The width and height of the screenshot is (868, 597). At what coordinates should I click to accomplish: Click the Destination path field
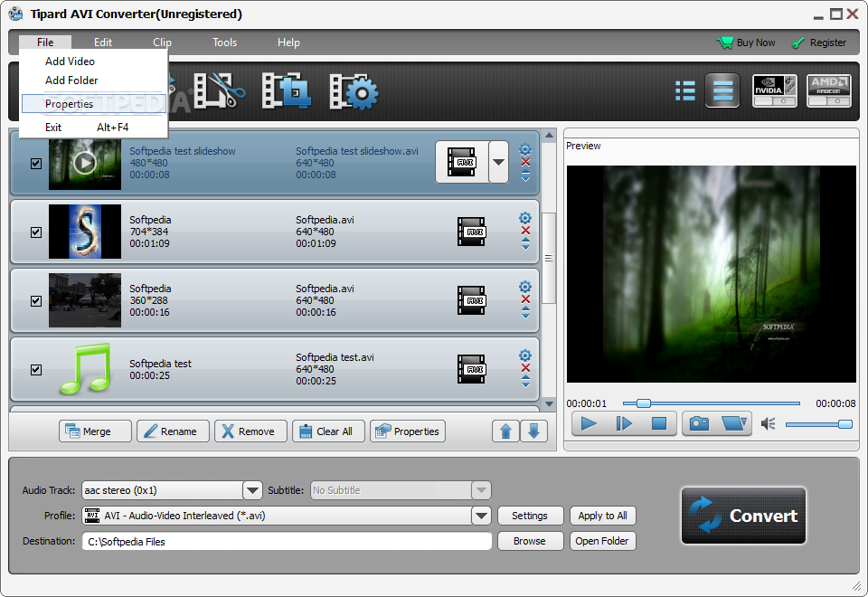click(287, 541)
